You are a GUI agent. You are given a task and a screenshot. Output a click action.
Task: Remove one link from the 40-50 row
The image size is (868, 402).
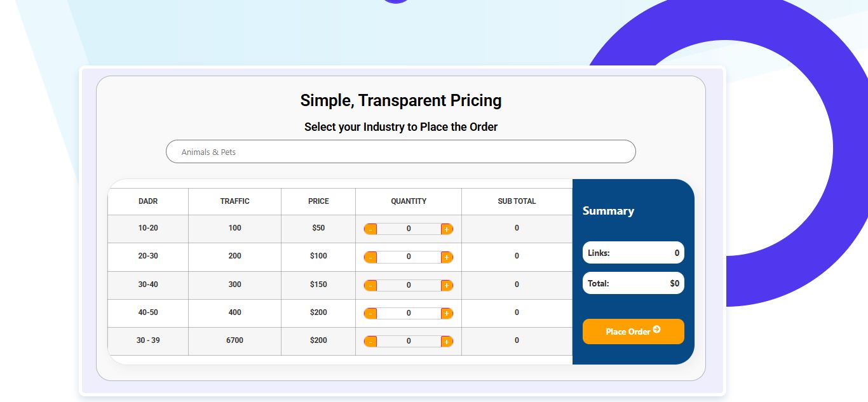[370, 313]
